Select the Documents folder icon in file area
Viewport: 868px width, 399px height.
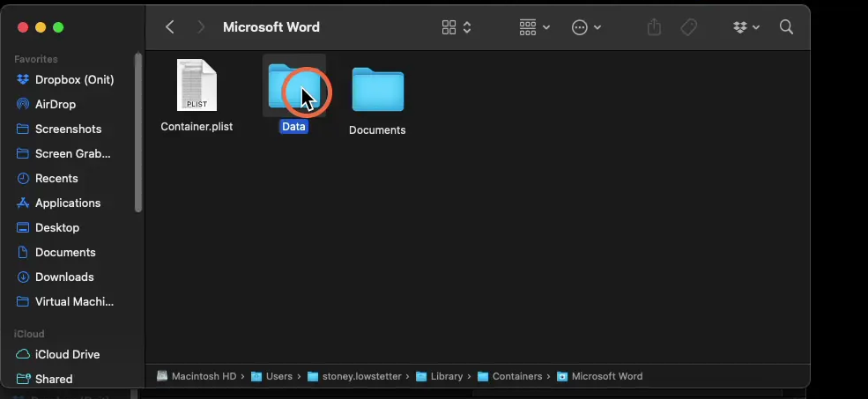point(377,89)
